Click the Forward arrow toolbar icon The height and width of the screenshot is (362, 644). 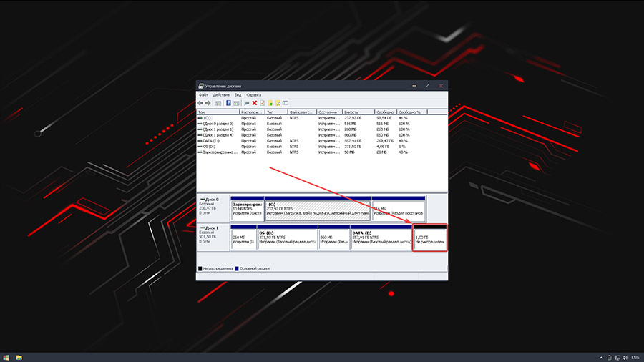tap(208, 103)
